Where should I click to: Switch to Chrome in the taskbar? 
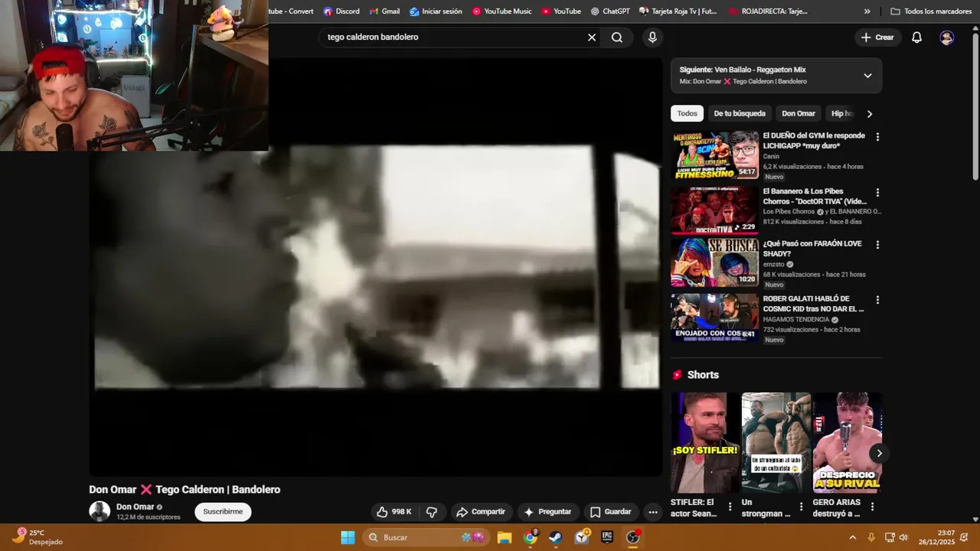[x=530, y=537]
